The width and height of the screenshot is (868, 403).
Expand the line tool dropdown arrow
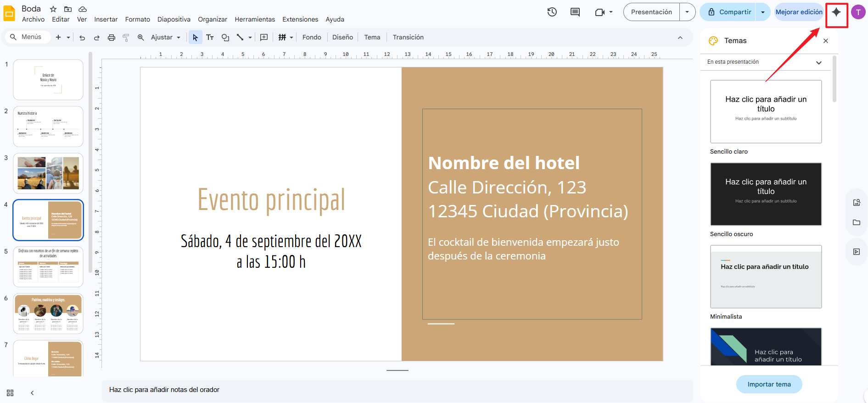[250, 38]
